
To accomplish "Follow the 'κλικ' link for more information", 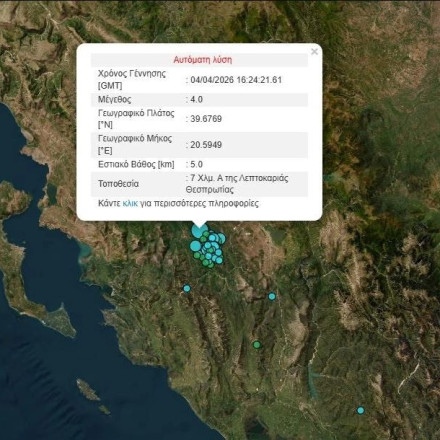I will click(130, 203).
